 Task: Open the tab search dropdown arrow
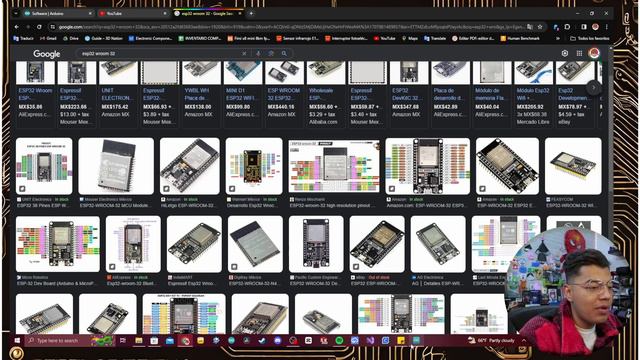(16, 13)
